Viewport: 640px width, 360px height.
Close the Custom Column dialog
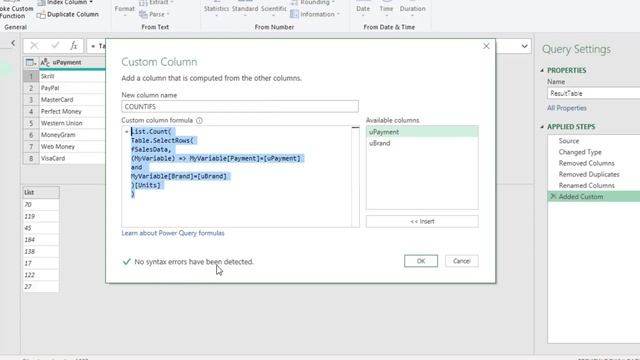(486, 46)
